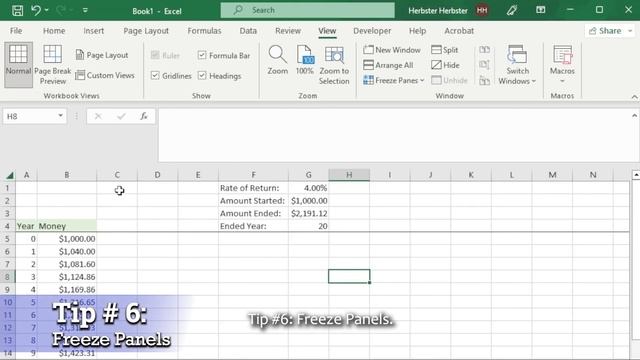Click the Insert Function fx icon
The width and height of the screenshot is (640, 360).
click(144, 116)
